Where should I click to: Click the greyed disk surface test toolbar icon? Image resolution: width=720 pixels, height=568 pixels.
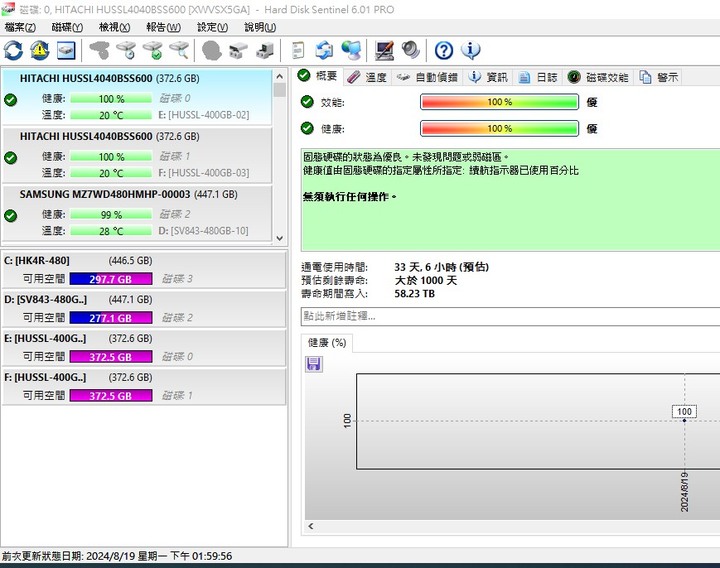coord(100,50)
